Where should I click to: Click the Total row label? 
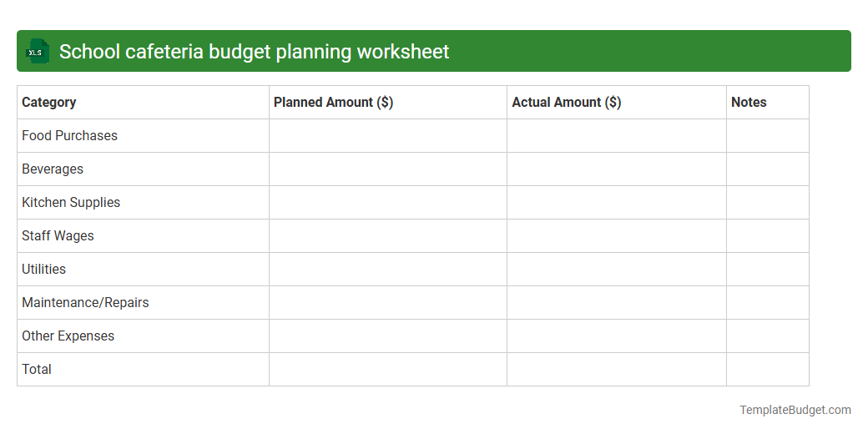[x=37, y=369]
